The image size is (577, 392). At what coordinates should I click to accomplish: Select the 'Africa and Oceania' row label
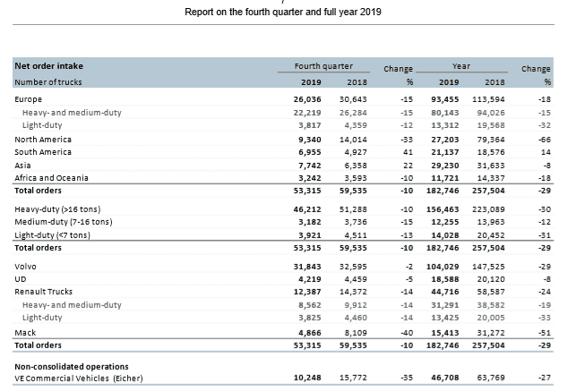coord(52,178)
